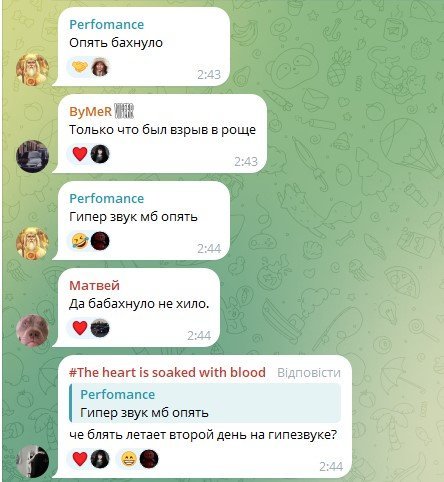Click the grinning emoji reaction on last message
This screenshot has height=482, width=444.
129,459
